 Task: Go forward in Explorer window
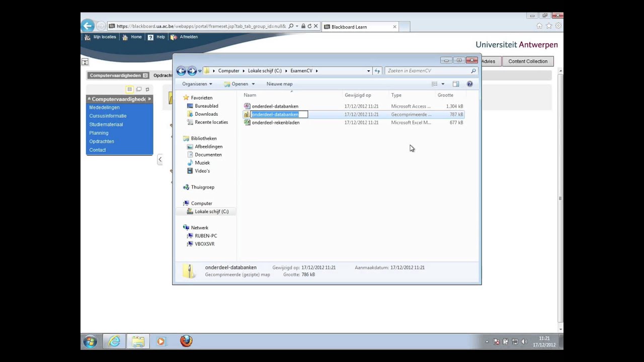click(x=192, y=71)
